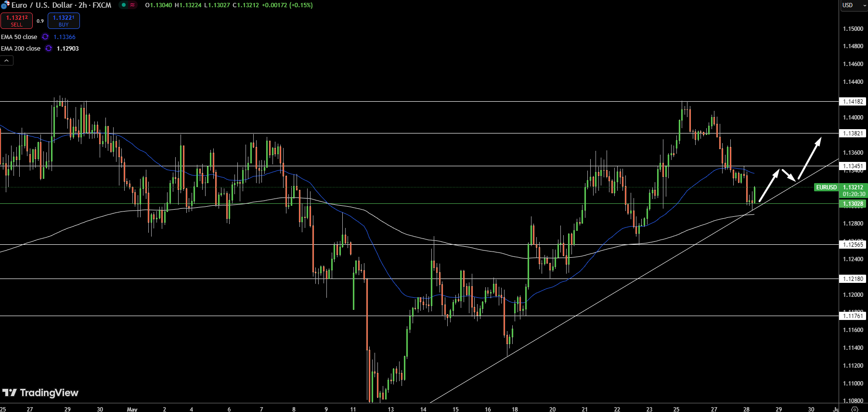This screenshot has height=412, width=868.
Task: Open chart settings gear at bottom right
Action: [855, 409]
